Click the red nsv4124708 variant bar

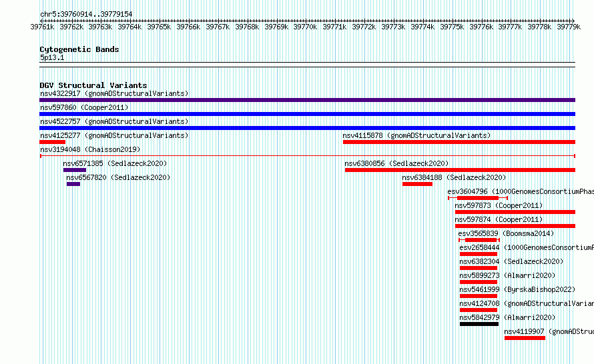pos(478,310)
